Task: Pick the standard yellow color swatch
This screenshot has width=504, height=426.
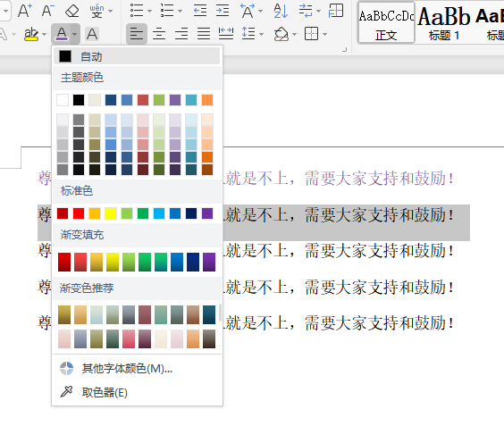Action: point(111,213)
